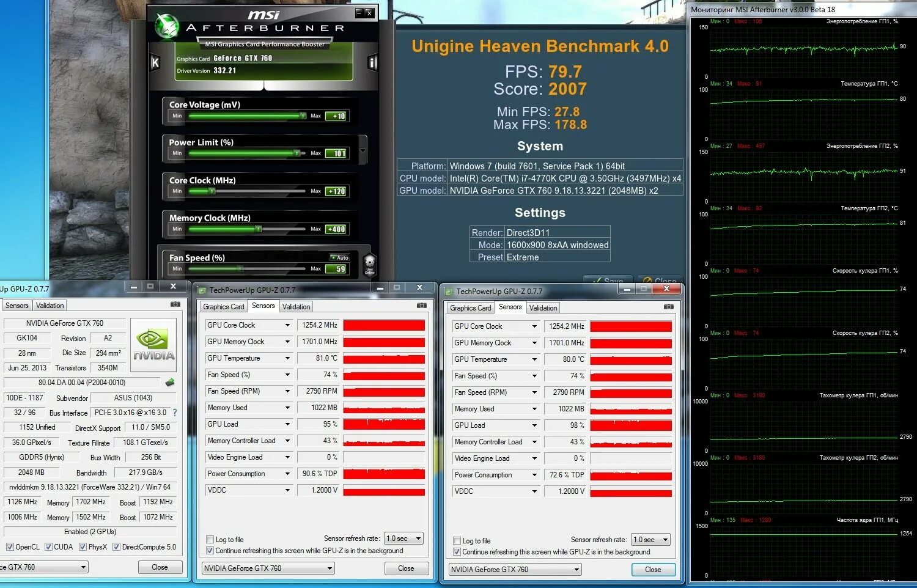Toggle the CUDA checkbox
917x588 pixels.
coord(48,547)
